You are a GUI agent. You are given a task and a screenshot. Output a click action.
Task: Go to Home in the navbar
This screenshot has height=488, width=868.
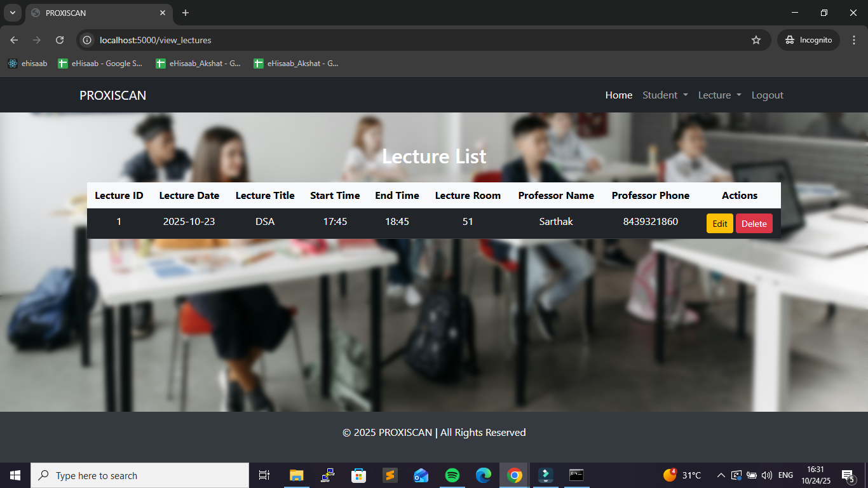point(618,95)
